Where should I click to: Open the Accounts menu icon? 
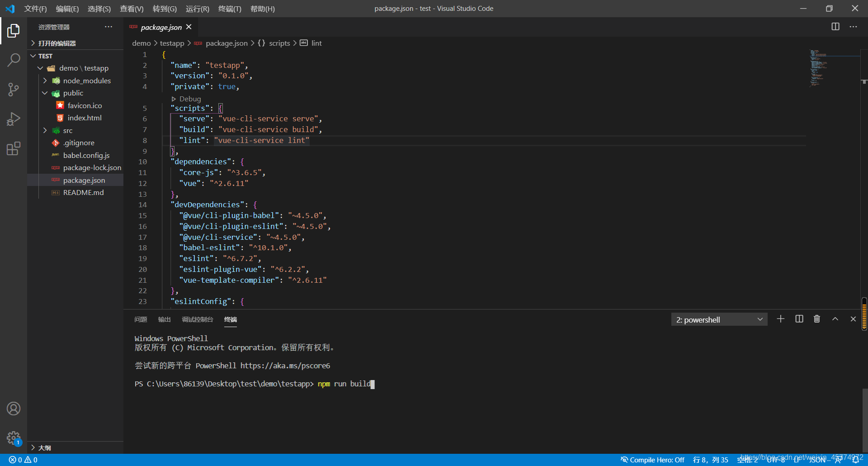14,409
